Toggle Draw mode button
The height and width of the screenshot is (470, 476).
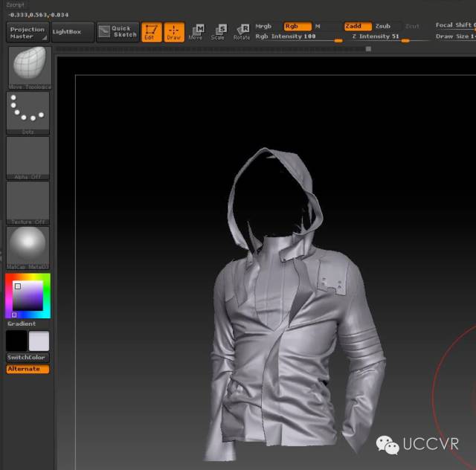[174, 32]
